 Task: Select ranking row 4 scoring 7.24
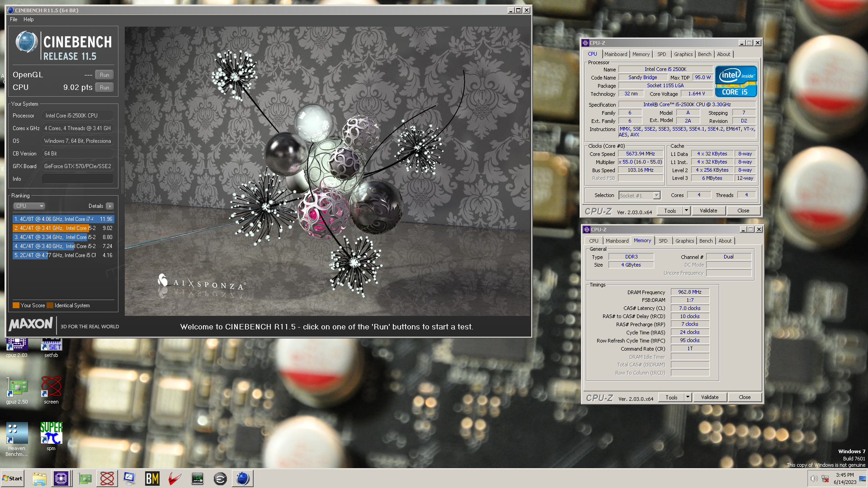point(63,246)
